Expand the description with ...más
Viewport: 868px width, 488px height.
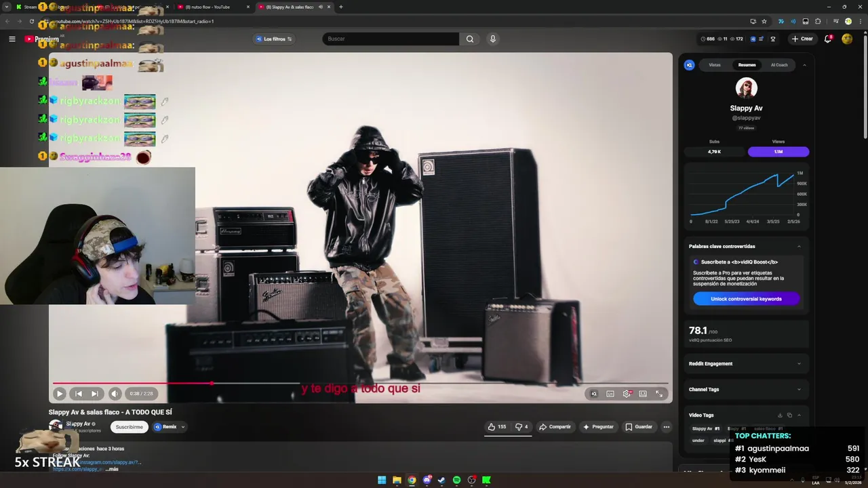tap(112, 469)
